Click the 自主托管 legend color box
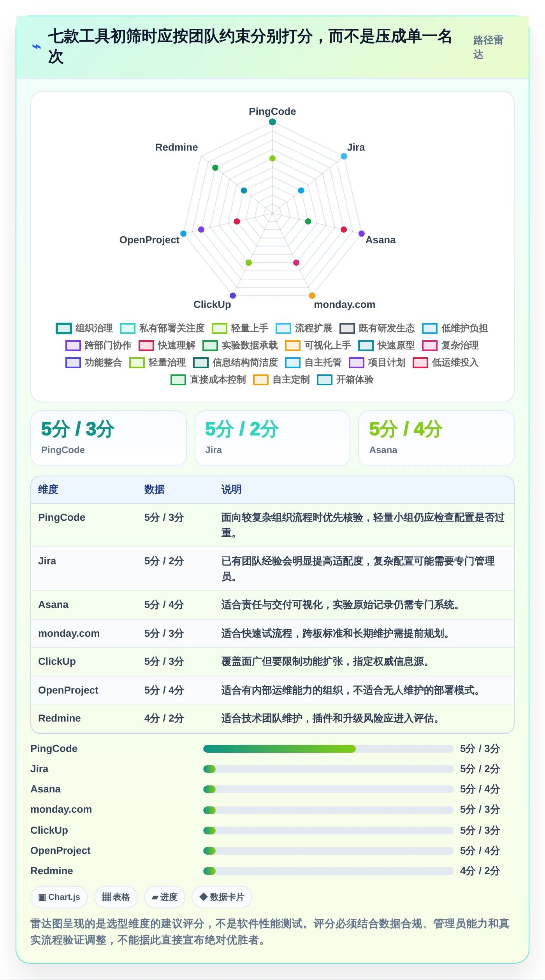545x980 pixels. [x=293, y=363]
